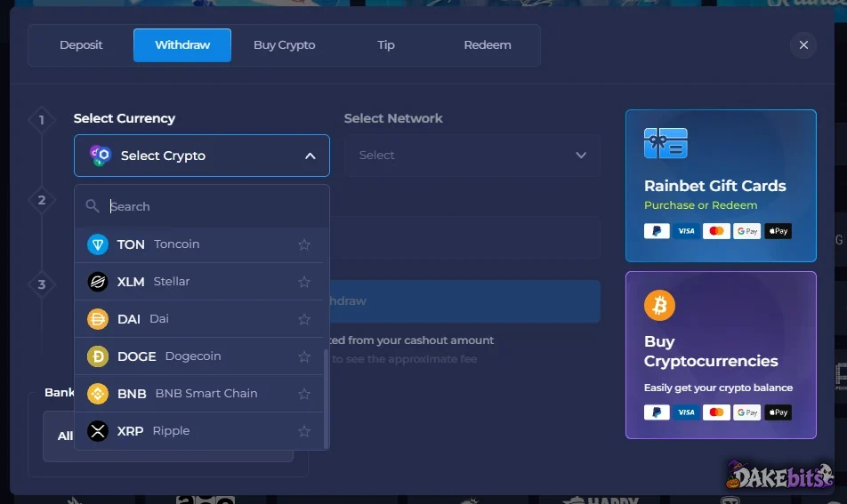Click Apple Pay icon on Buy Cryptocurrencies card
This screenshot has height=504, width=847.
point(778,412)
